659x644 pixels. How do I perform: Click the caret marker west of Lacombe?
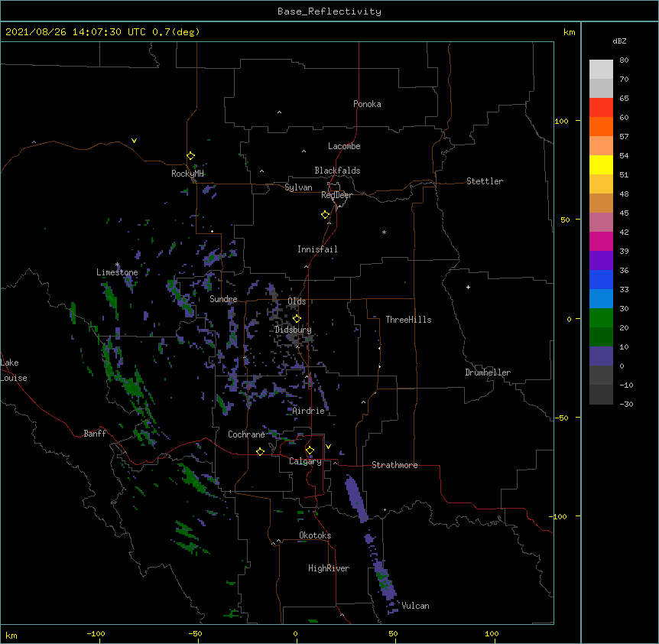click(x=304, y=151)
